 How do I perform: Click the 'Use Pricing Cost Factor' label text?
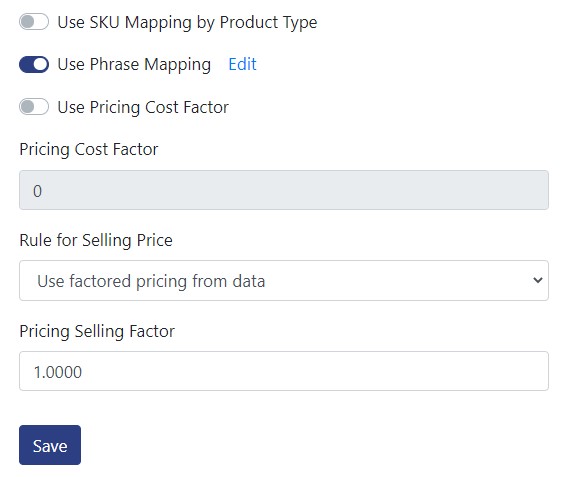(x=143, y=107)
